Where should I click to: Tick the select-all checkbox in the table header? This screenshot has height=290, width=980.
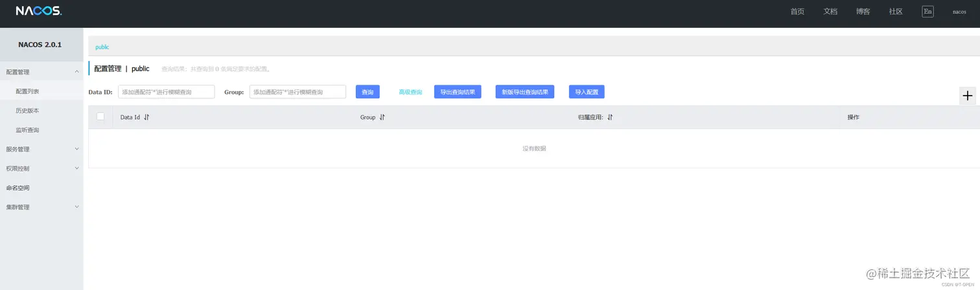(x=100, y=117)
